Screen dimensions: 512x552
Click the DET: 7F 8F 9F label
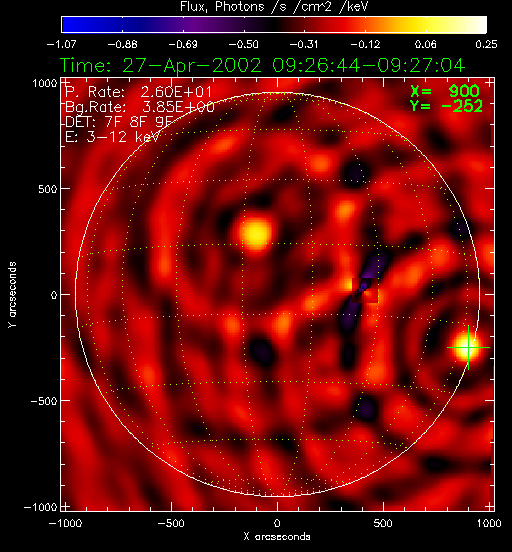(x=119, y=122)
